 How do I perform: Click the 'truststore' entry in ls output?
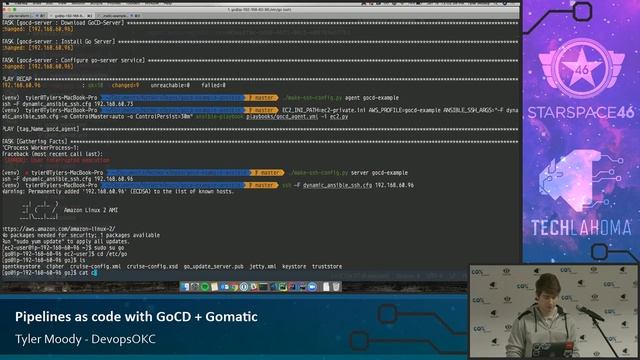point(327,267)
